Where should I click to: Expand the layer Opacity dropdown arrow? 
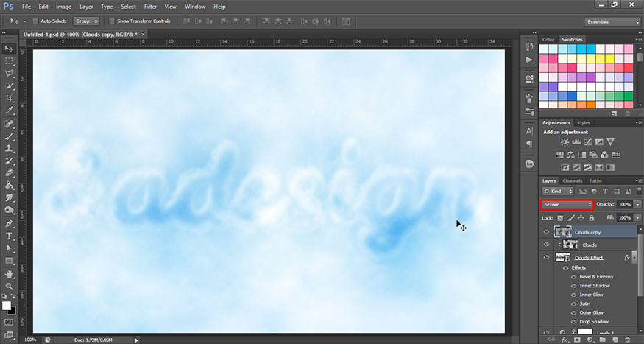[x=637, y=204]
